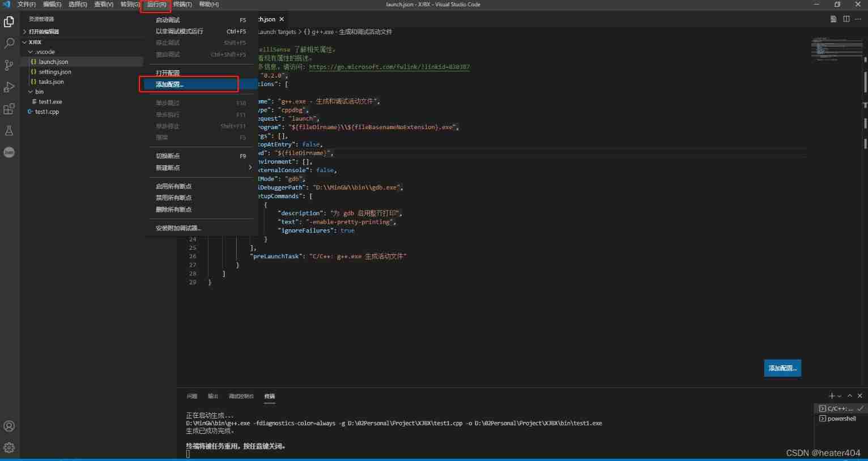Open the 转到(G) menu
This screenshot has width=868, height=461.
(130, 5)
